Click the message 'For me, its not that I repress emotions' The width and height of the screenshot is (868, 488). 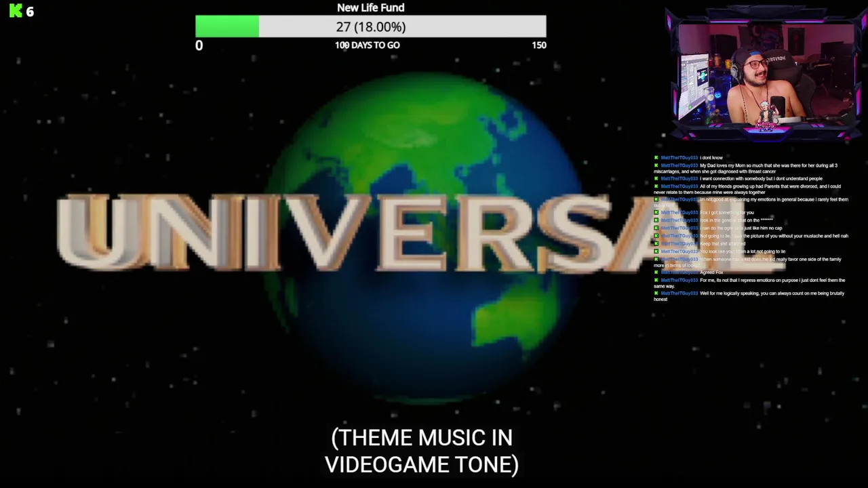pos(749,283)
